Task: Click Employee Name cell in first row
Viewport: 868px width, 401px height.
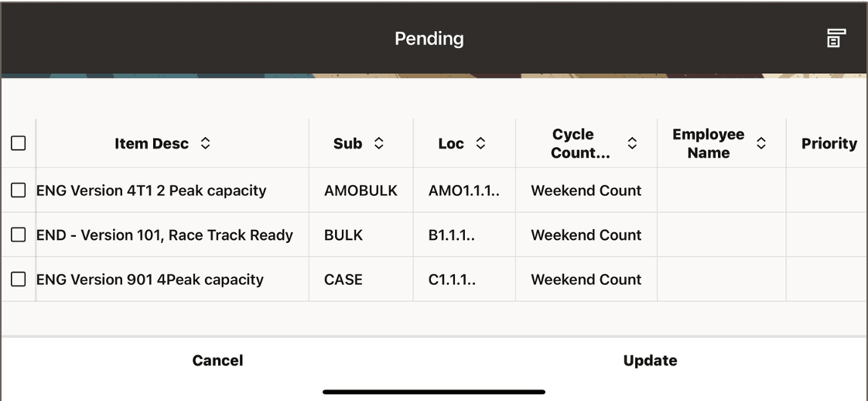Action: pos(721,190)
